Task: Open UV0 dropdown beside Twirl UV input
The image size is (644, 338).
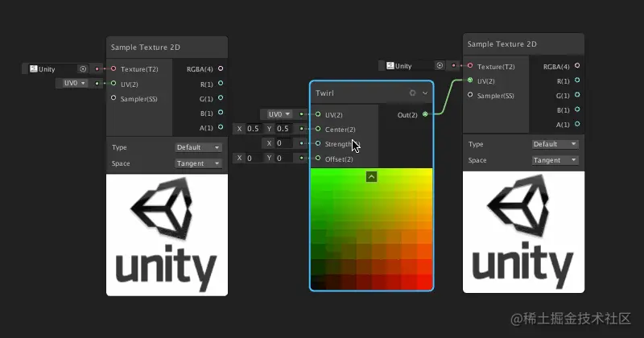Action: click(x=279, y=114)
